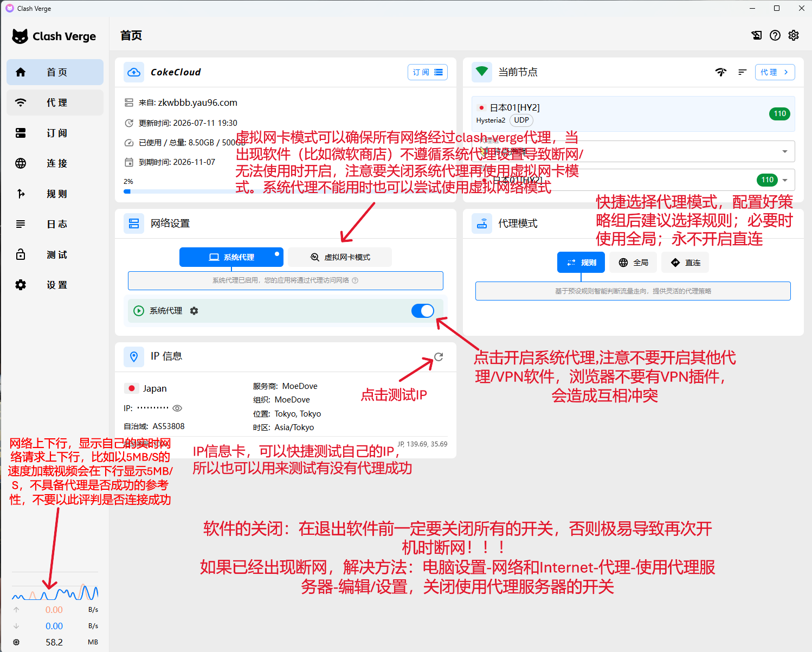The height and width of the screenshot is (652, 812).
Task: Click the Japan flag icon in IP 信息
Action: point(131,388)
